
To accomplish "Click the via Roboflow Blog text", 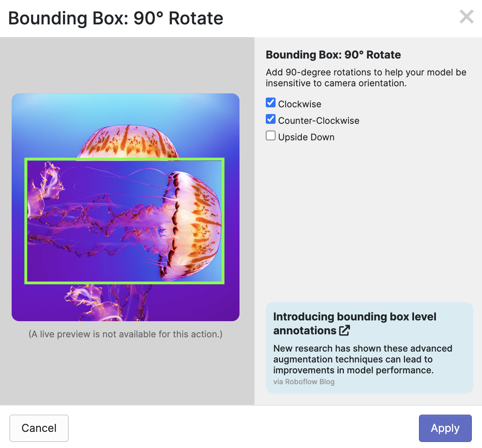I will 304,382.
